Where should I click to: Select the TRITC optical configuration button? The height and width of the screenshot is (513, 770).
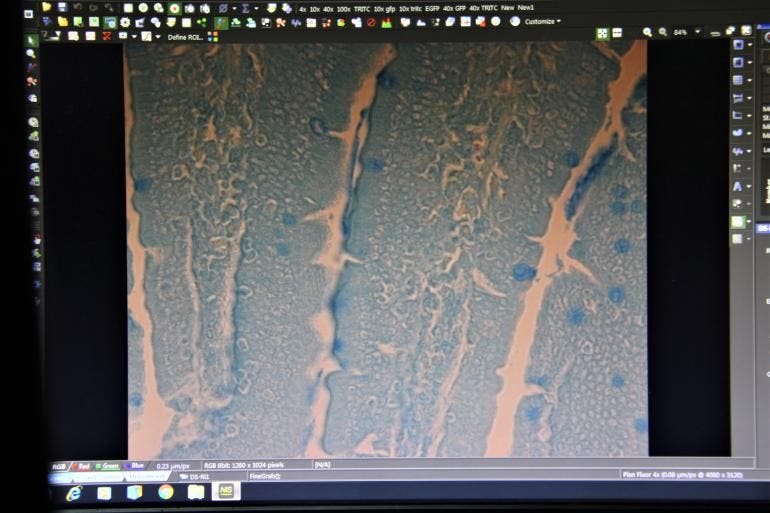(362, 8)
